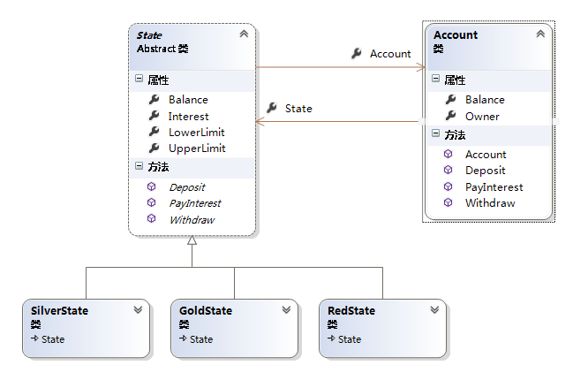Collapse the State class box with chevron
Viewport: 588px width, 365px height.
pos(244,34)
